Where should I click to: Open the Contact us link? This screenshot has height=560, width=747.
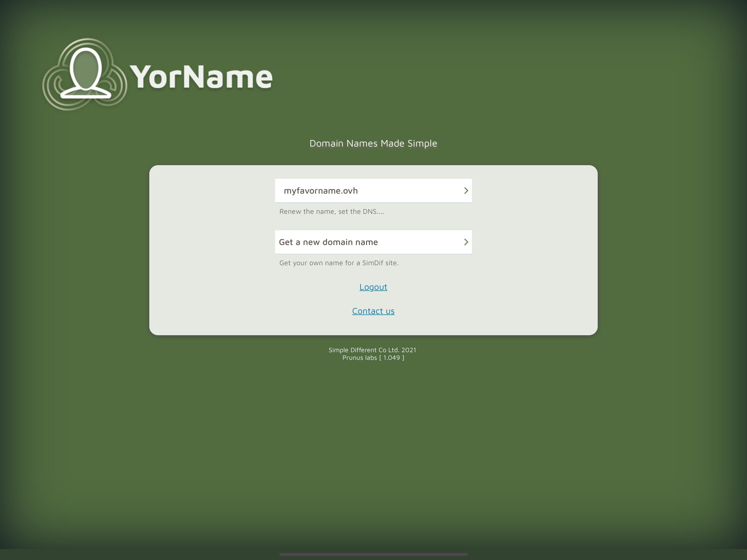[373, 311]
